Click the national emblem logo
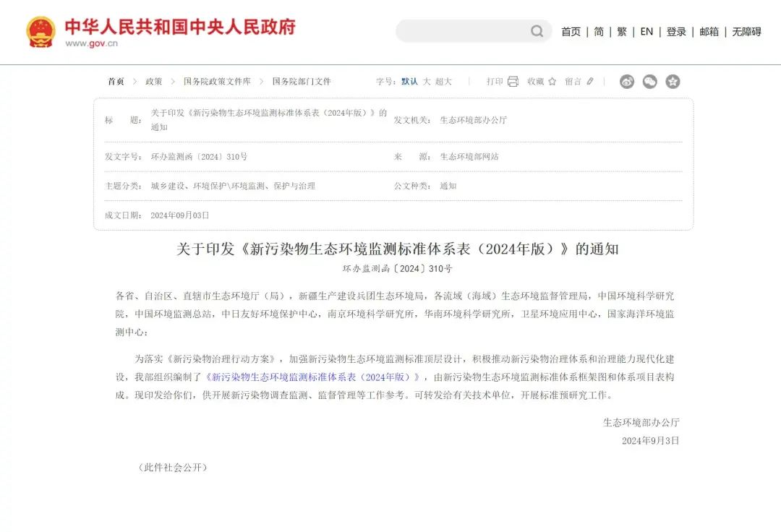 (40, 32)
